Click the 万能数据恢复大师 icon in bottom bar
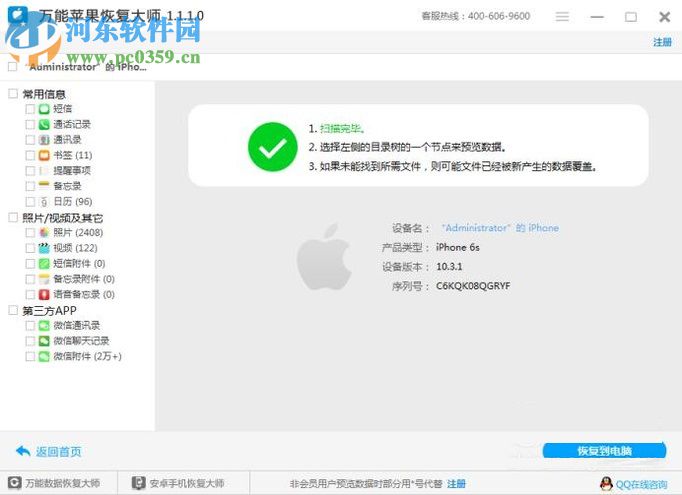Image resolution: width=682 pixels, height=495 pixels. (x=14, y=483)
